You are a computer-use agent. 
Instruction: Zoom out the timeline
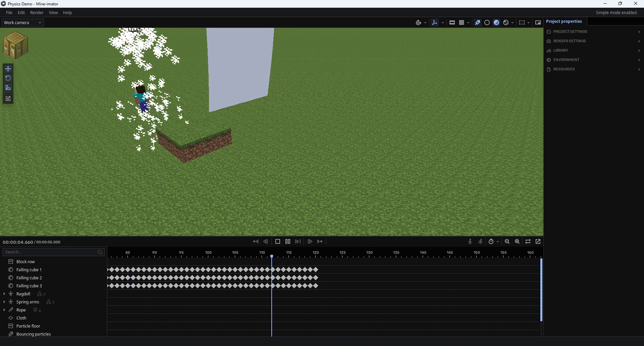(507, 241)
